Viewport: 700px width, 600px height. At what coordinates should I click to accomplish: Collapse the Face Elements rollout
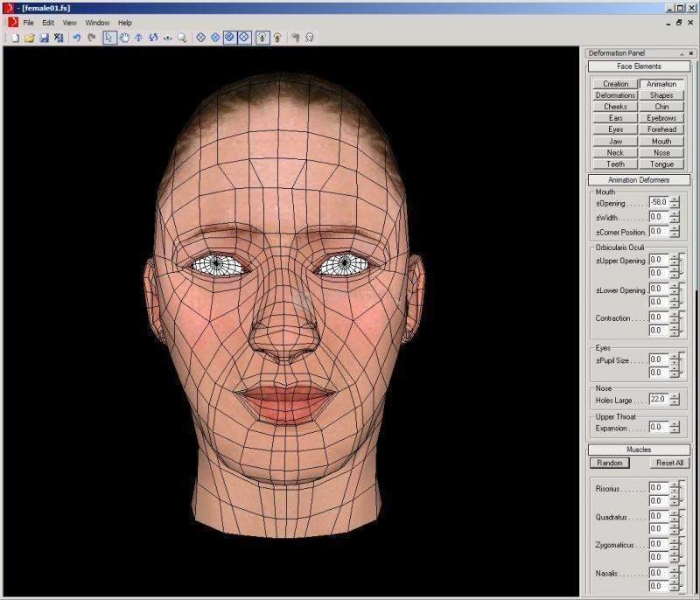pyautogui.click(x=639, y=66)
